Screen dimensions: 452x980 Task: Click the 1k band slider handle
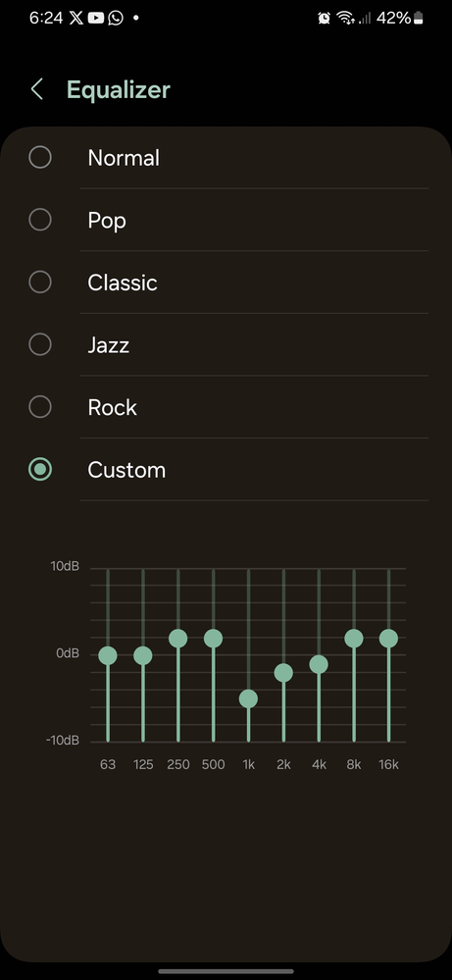pos(248,698)
